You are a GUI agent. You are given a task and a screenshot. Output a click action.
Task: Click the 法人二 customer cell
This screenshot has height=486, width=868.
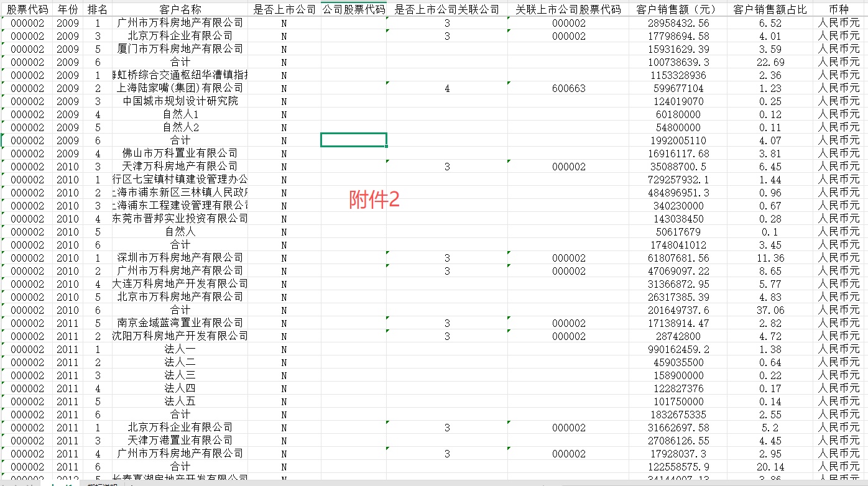click(x=180, y=362)
